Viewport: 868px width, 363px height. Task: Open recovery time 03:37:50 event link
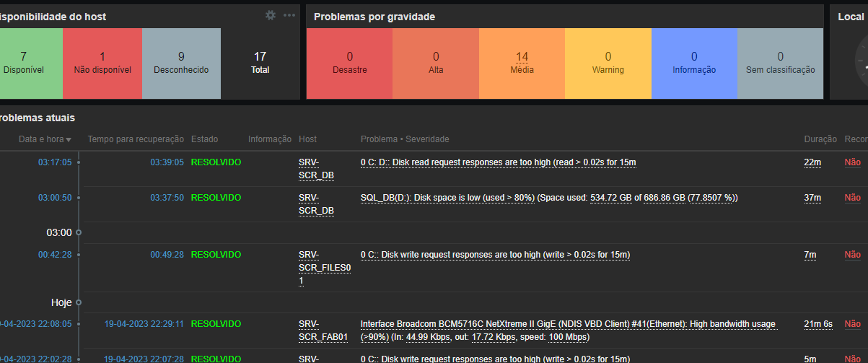pos(167,198)
